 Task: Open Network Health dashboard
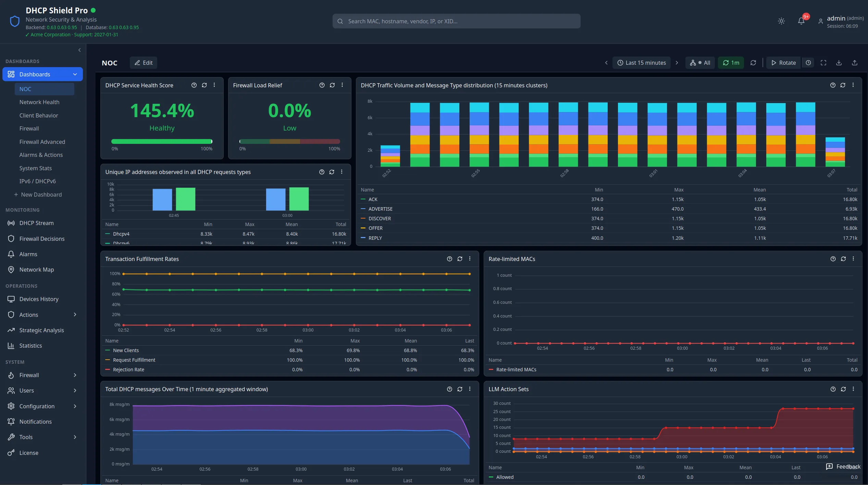tap(39, 102)
